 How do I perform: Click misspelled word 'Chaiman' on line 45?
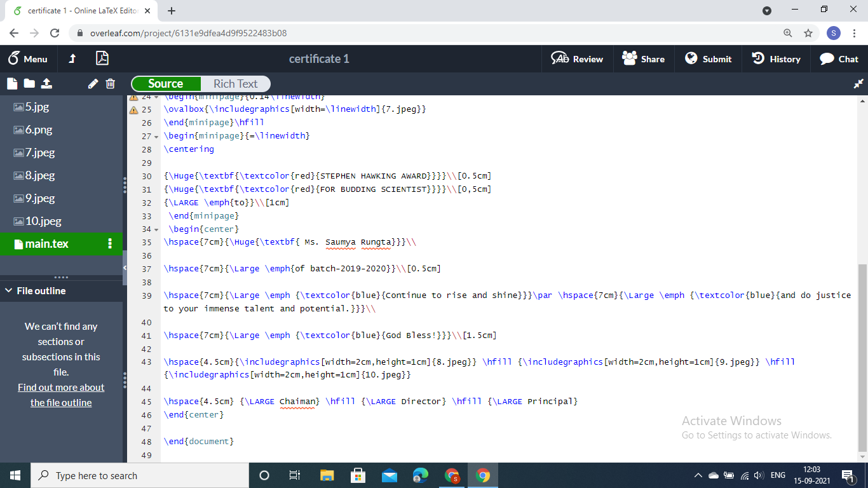(297, 402)
